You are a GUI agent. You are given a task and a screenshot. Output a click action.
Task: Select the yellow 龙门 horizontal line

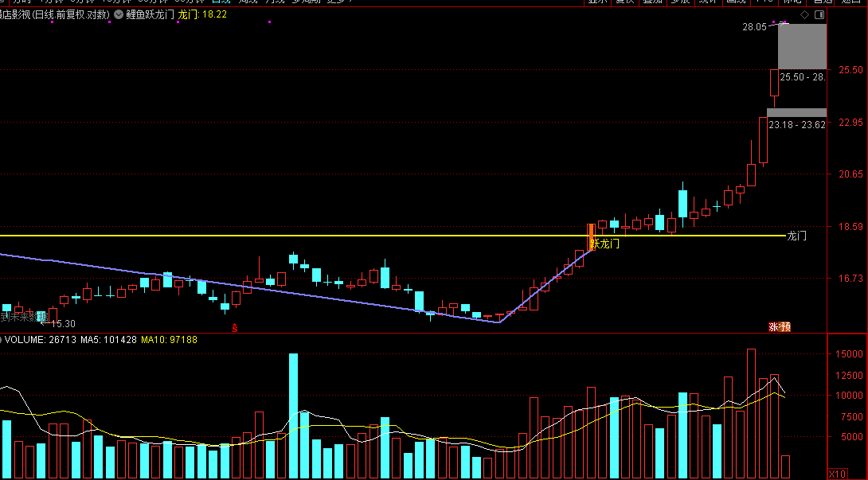tap(393, 236)
